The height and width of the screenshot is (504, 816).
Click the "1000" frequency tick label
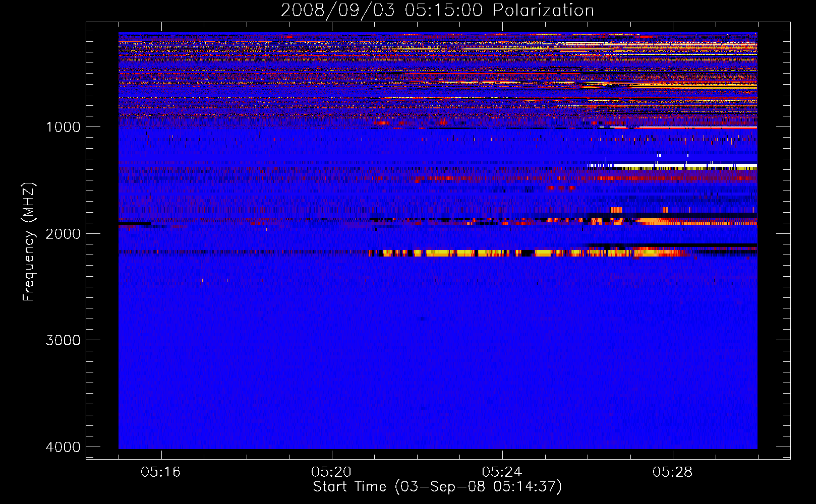(x=63, y=127)
